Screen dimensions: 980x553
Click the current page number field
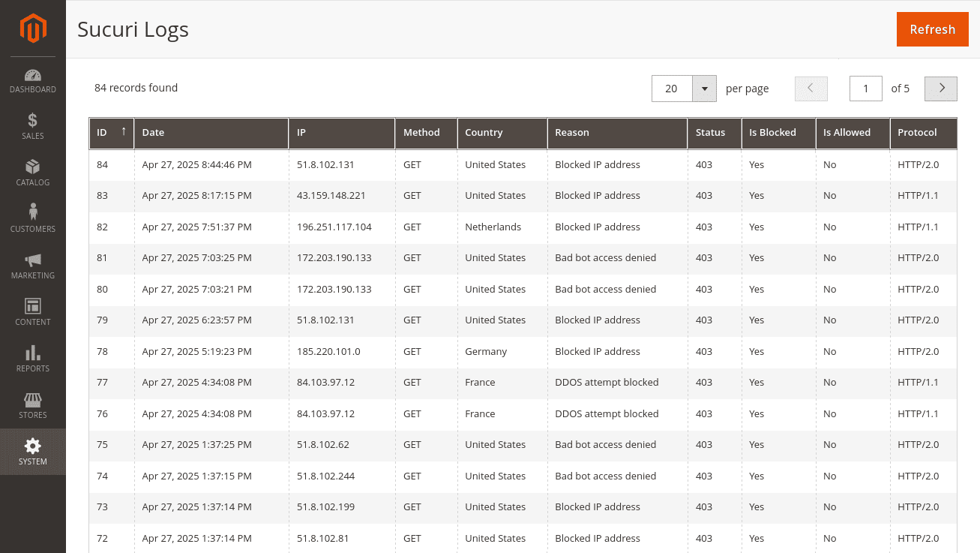point(865,88)
